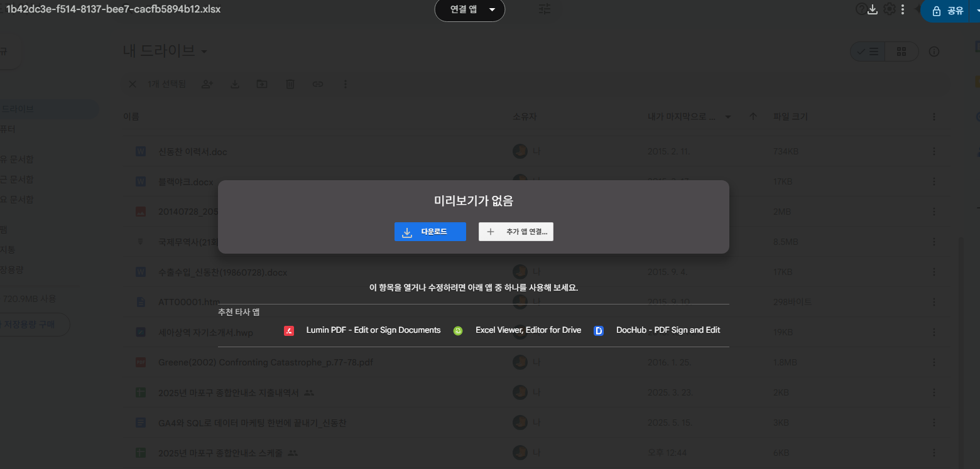Click the file name 1b42dc3e-...xlsx title

[x=112, y=9]
